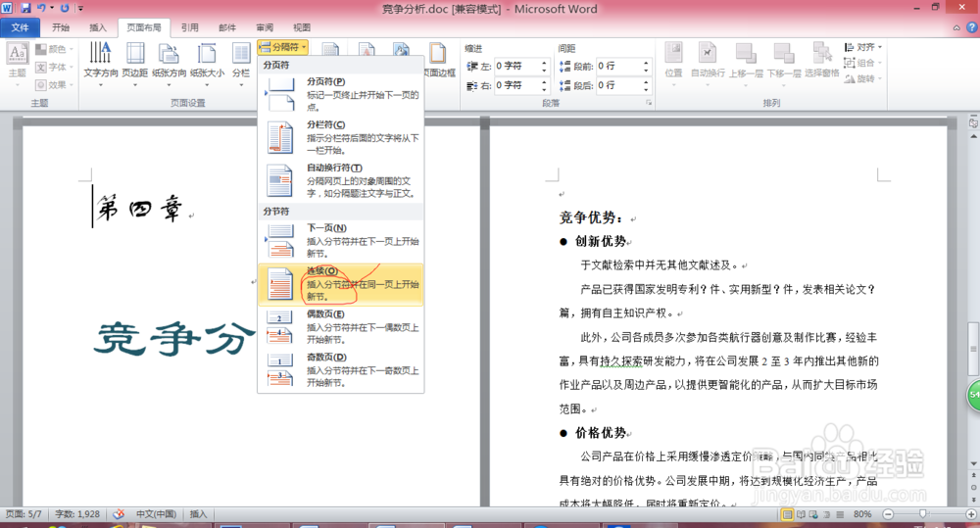
Task: Click the proofing check icon in status bar
Action: (119, 514)
